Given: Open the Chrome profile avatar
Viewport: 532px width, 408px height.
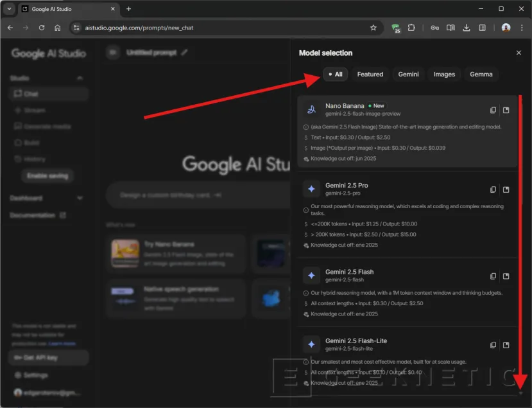Looking at the screenshot, I should tap(506, 28).
